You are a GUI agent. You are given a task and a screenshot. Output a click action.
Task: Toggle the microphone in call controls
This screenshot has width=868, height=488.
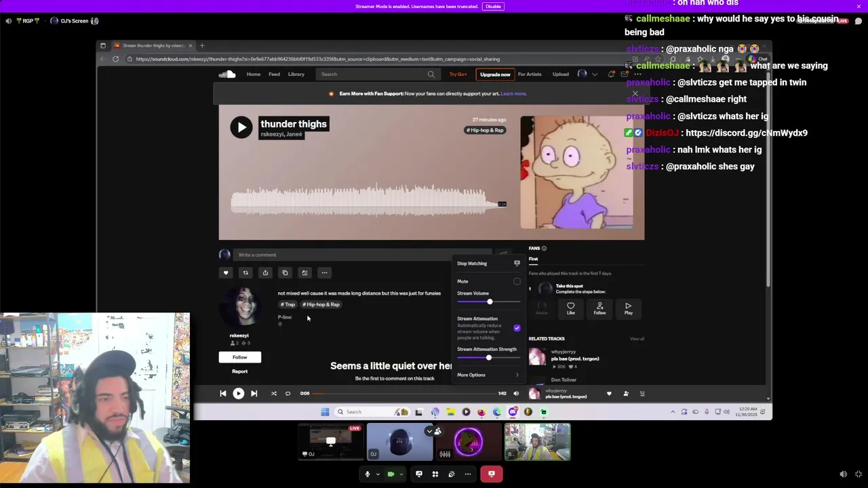pos(368,474)
